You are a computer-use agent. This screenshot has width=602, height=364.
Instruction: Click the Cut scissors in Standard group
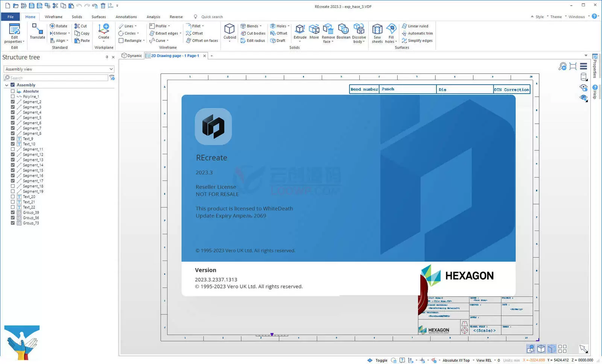click(81, 26)
